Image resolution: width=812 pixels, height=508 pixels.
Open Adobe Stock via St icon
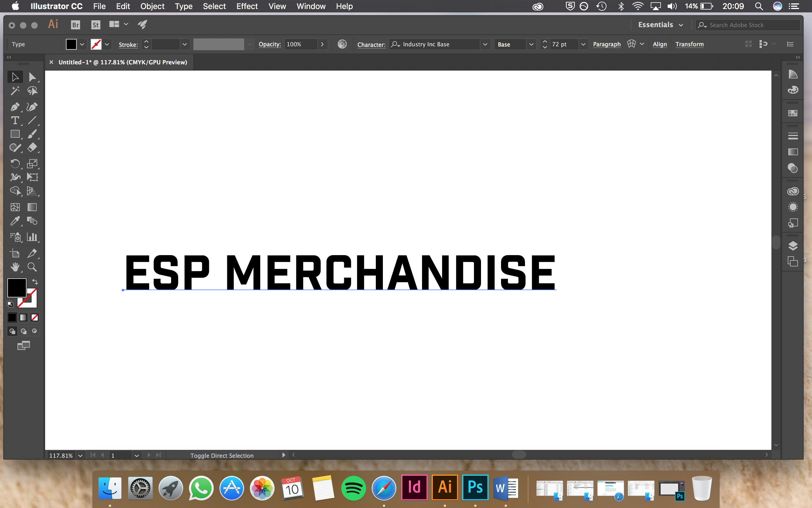[x=96, y=25]
